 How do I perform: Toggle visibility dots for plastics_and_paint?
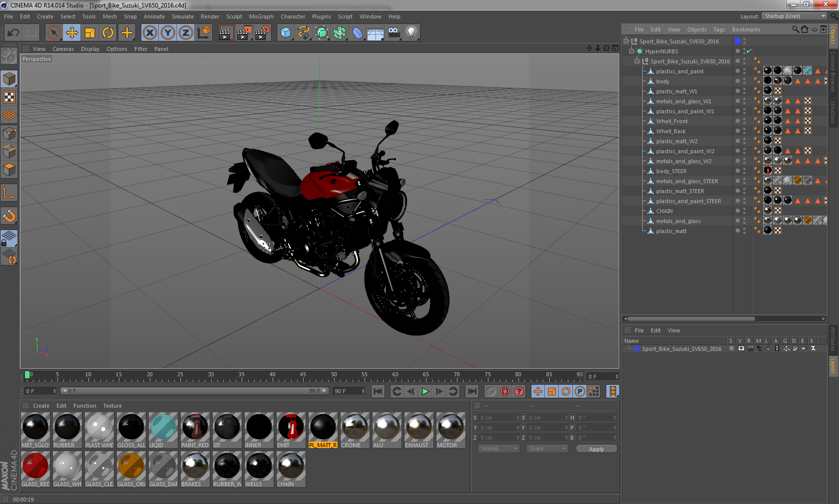tap(744, 71)
